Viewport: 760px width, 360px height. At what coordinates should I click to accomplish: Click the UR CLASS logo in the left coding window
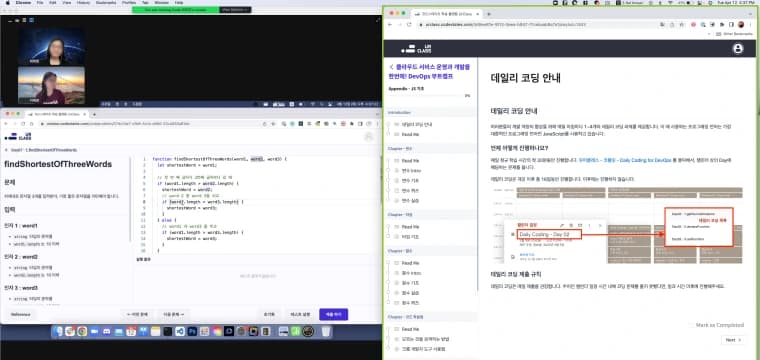pyautogui.click(x=17, y=136)
